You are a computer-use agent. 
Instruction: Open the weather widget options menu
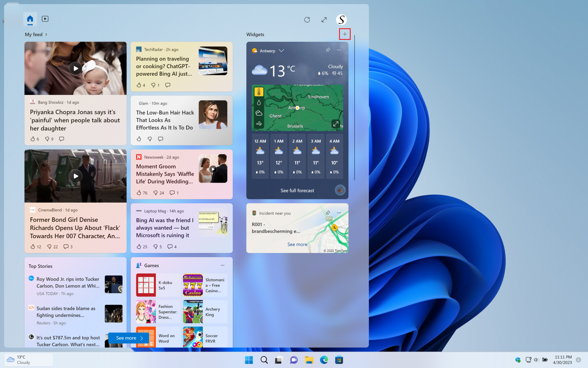[x=339, y=50]
